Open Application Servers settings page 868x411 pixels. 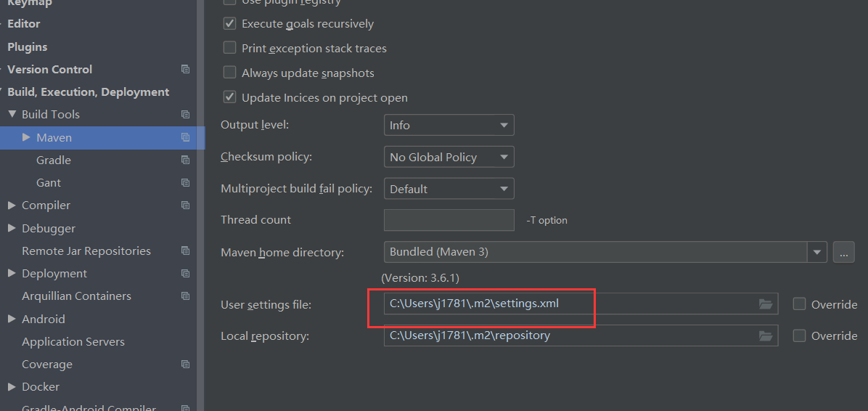click(x=73, y=342)
